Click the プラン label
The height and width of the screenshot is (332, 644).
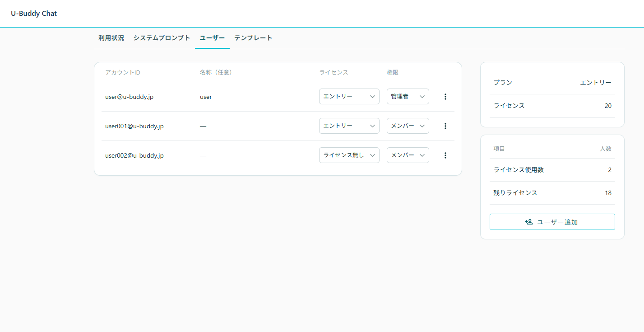click(503, 83)
